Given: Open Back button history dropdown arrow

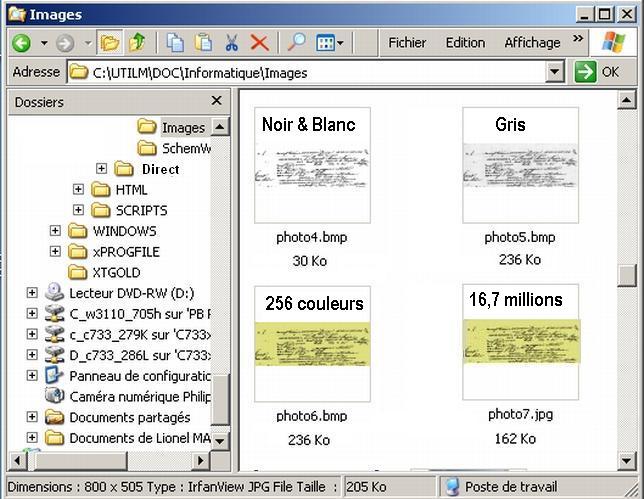Looking at the screenshot, I should (44, 43).
